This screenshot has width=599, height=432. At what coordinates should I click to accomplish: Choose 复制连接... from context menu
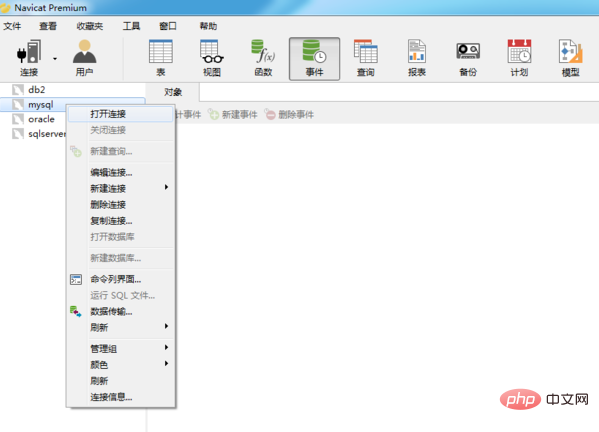tap(121, 220)
